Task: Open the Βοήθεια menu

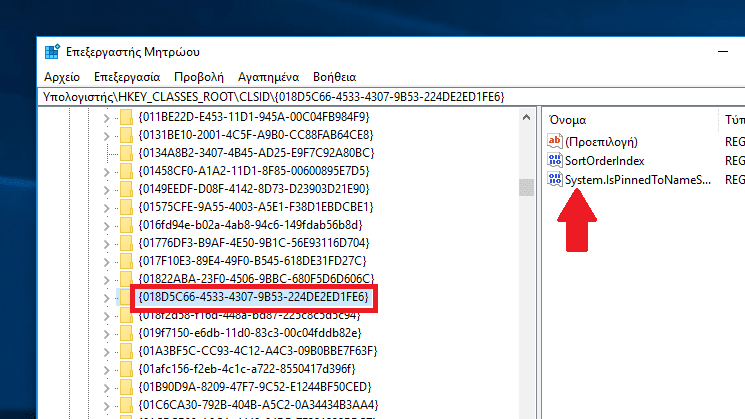Action: click(x=334, y=77)
